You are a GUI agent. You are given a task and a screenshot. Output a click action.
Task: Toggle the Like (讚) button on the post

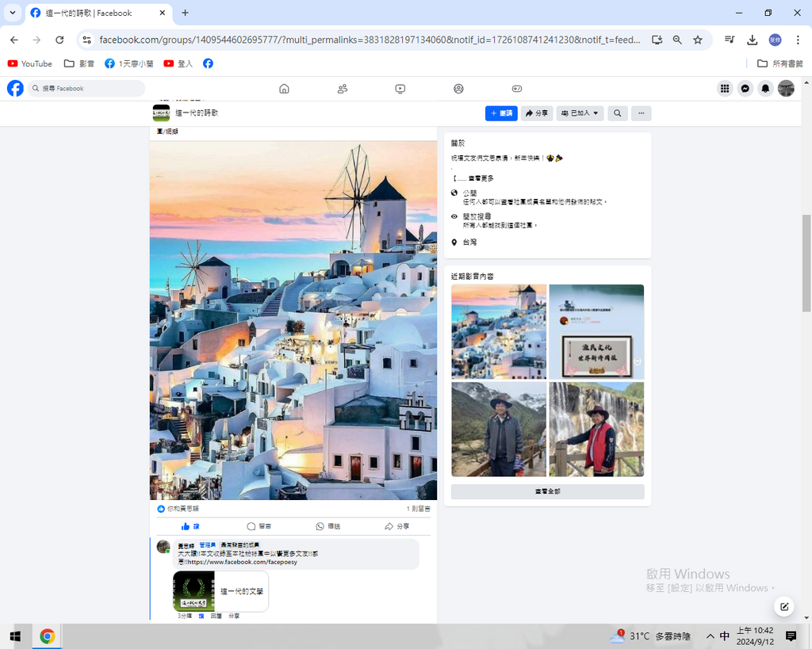190,526
